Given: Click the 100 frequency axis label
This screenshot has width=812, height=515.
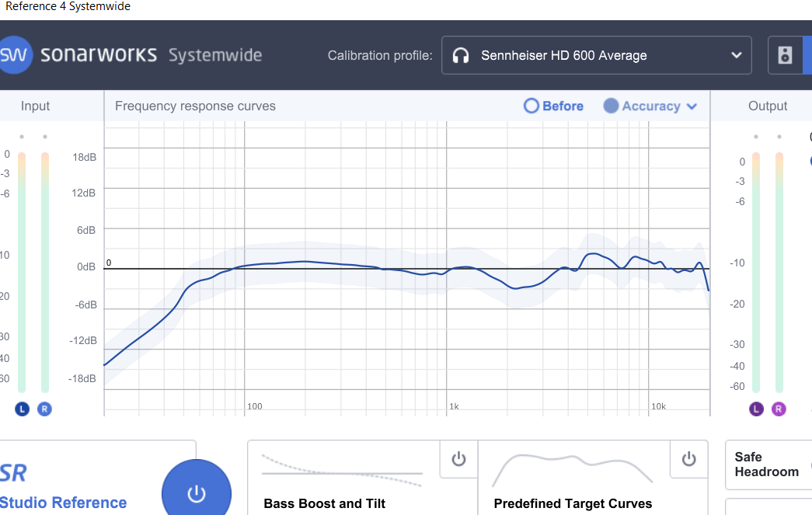Looking at the screenshot, I should 255,406.
